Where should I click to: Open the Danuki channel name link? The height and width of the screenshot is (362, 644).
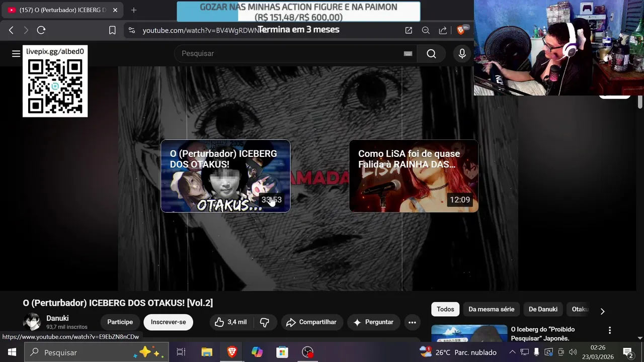click(57, 318)
